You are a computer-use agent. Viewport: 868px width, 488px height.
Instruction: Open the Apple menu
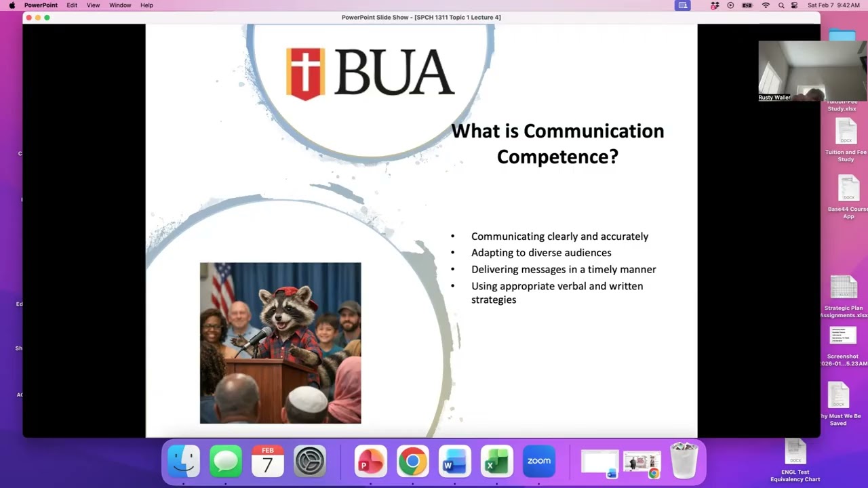coord(12,5)
